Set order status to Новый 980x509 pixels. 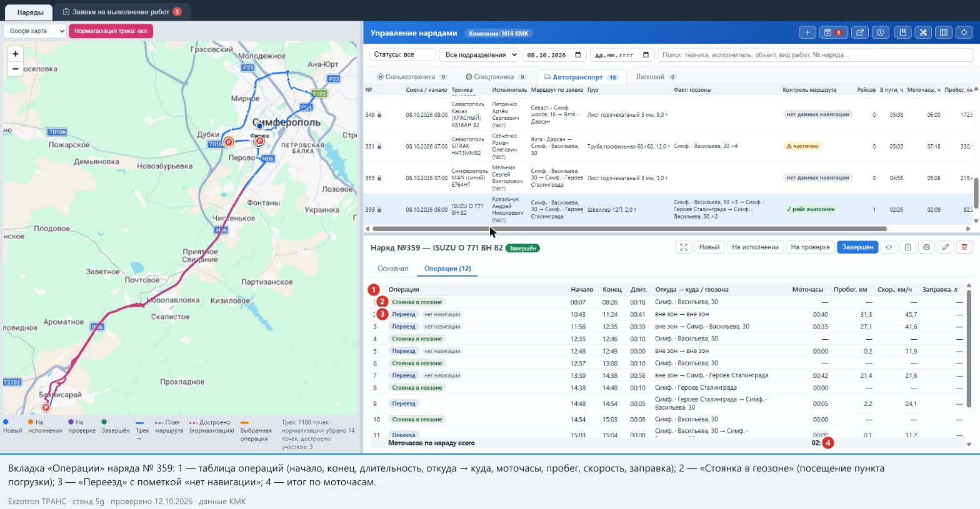coord(709,247)
